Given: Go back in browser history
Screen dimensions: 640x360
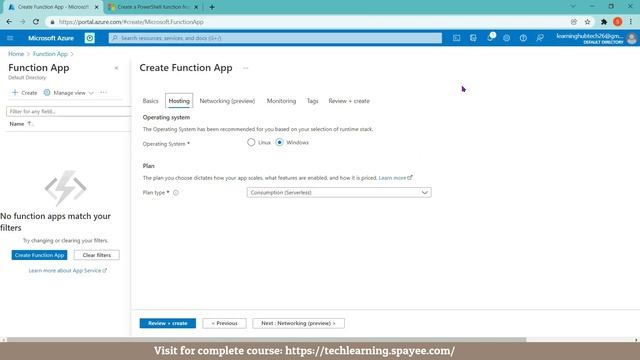Looking at the screenshot, I should (x=9, y=22).
